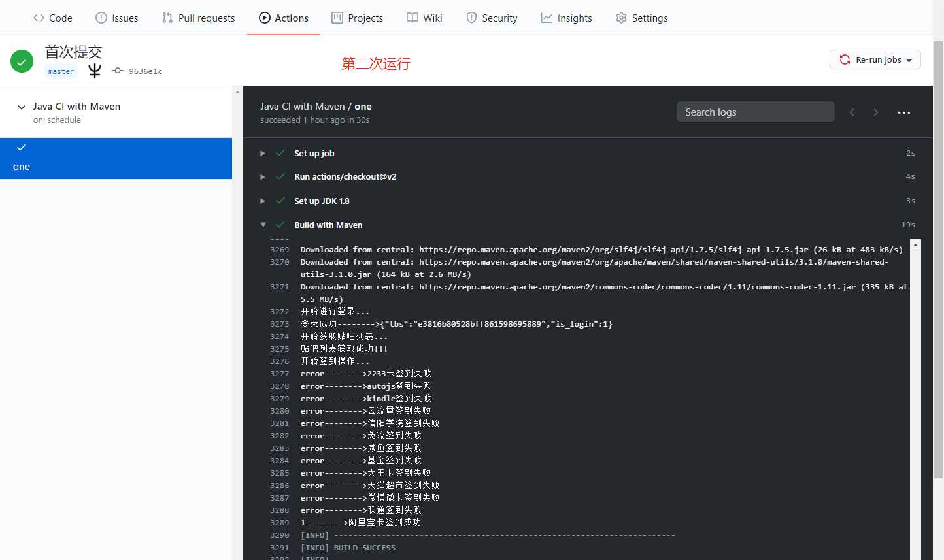Open the Projects tab
Screen dimensions: 944x560
coord(357,18)
